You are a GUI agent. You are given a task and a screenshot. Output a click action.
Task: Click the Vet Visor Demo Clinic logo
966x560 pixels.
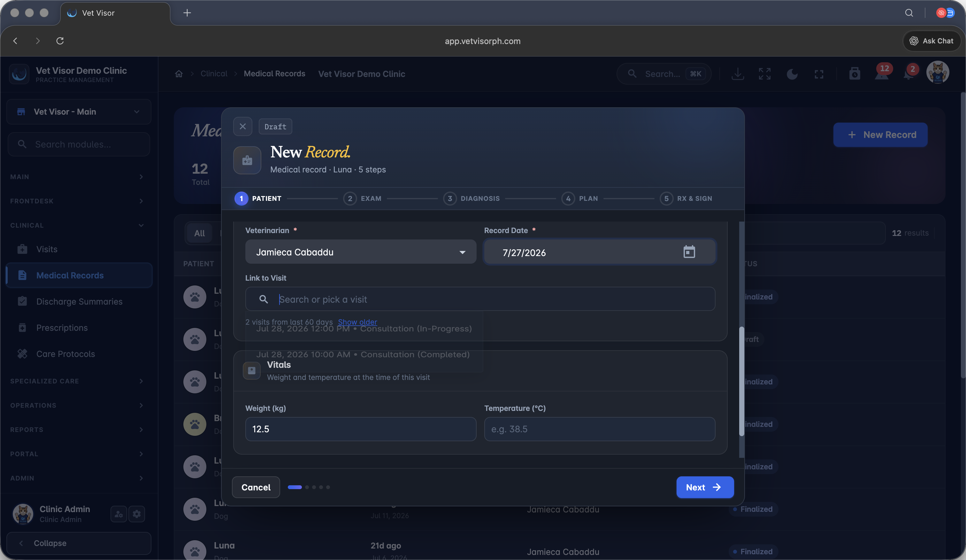click(19, 73)
